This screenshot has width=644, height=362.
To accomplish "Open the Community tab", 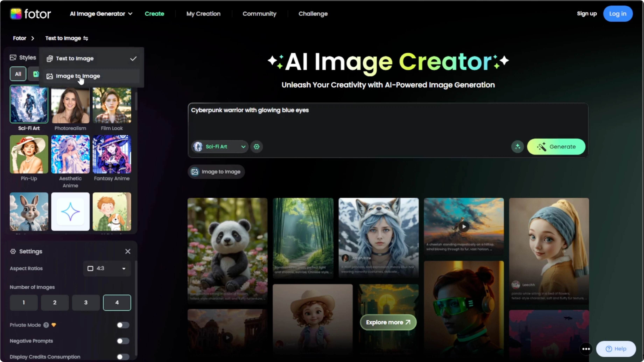I will pos(259,14).
